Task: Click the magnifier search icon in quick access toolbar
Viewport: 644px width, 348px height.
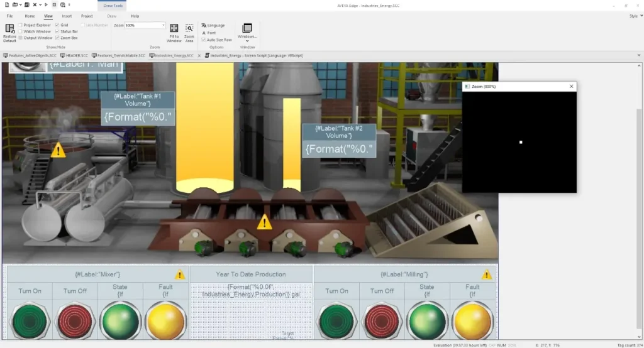Action: pyautogui.click(x=63, y=5)
